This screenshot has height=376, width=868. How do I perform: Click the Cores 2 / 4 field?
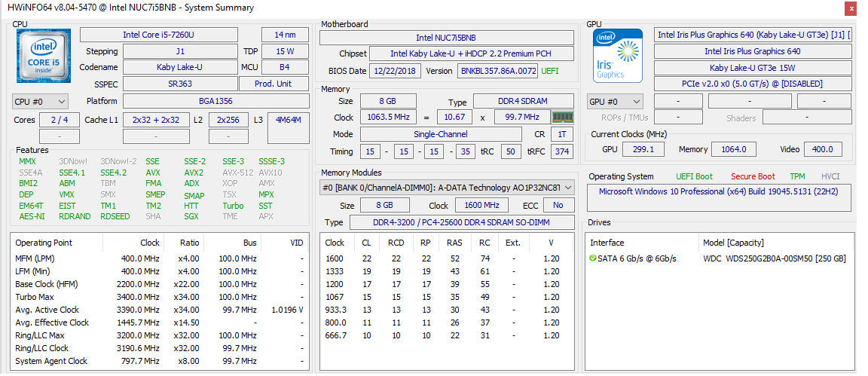[x=60, y=120]
